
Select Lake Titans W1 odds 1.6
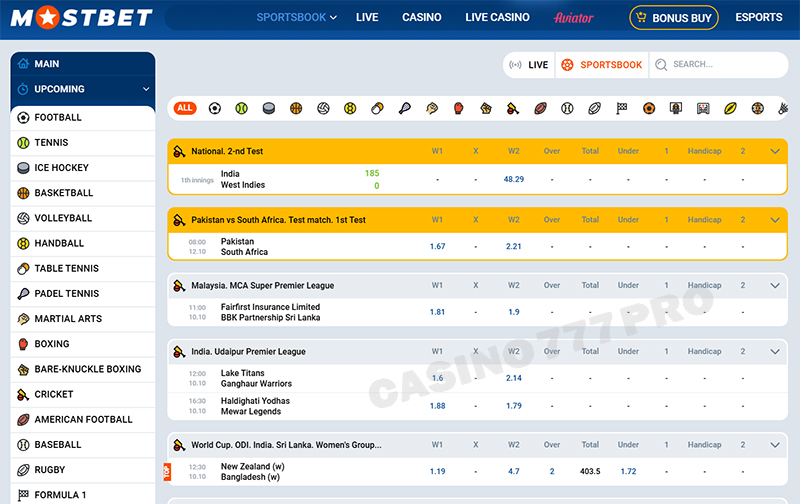pos(437,378)
